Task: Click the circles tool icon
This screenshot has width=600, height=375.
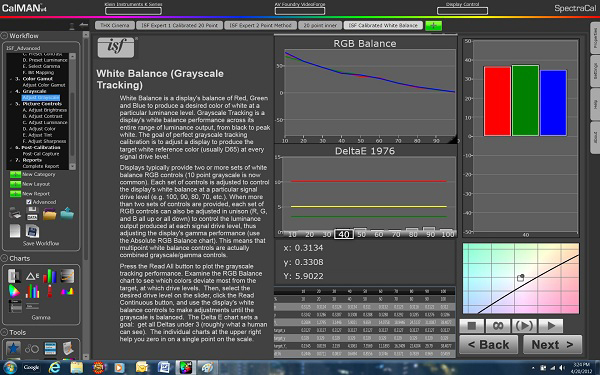Action: coord(31,349)
